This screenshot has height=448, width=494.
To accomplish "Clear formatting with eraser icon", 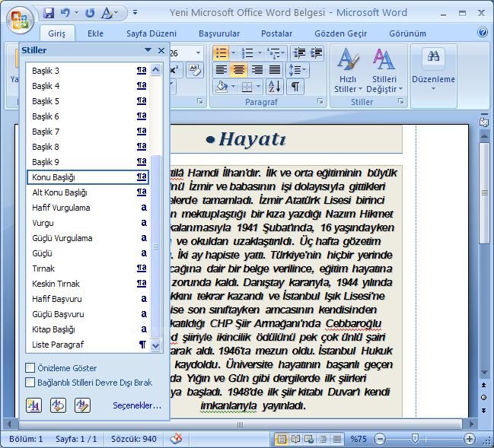I will click(x=195, y=70).
